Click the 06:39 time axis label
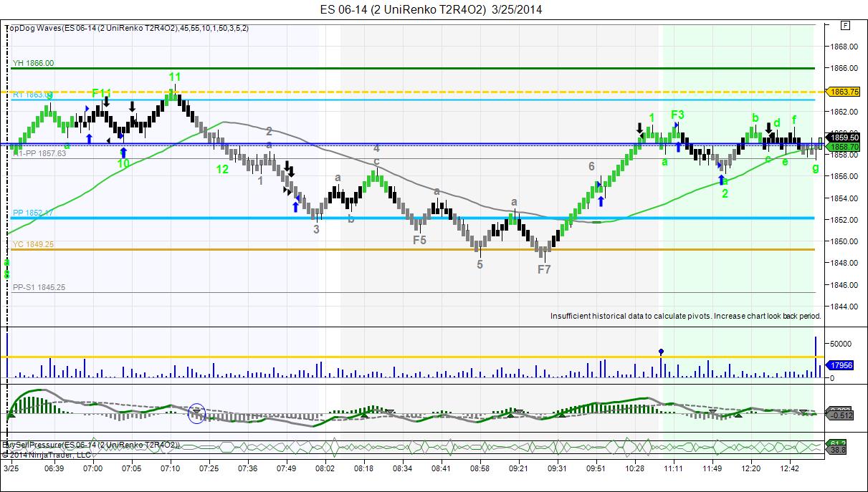 click(x=54, y=468)
